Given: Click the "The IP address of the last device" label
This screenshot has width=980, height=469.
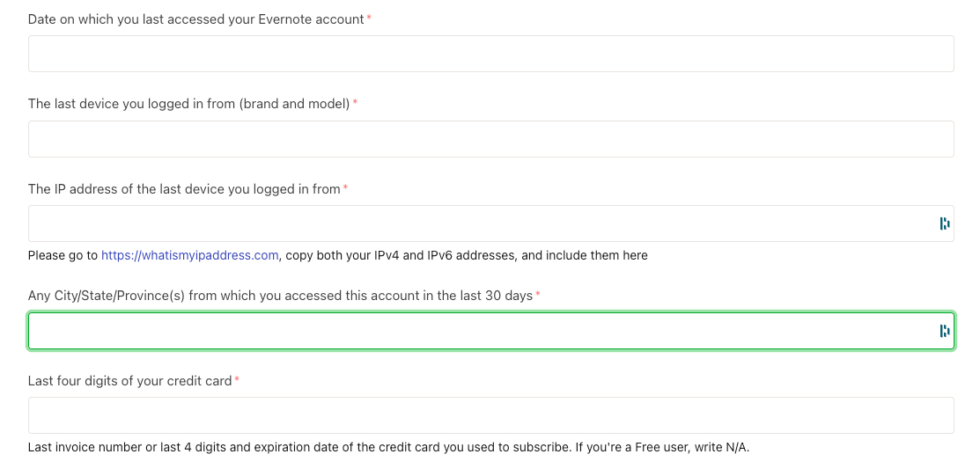Looking at the screenshot, I should click(184, 189).
